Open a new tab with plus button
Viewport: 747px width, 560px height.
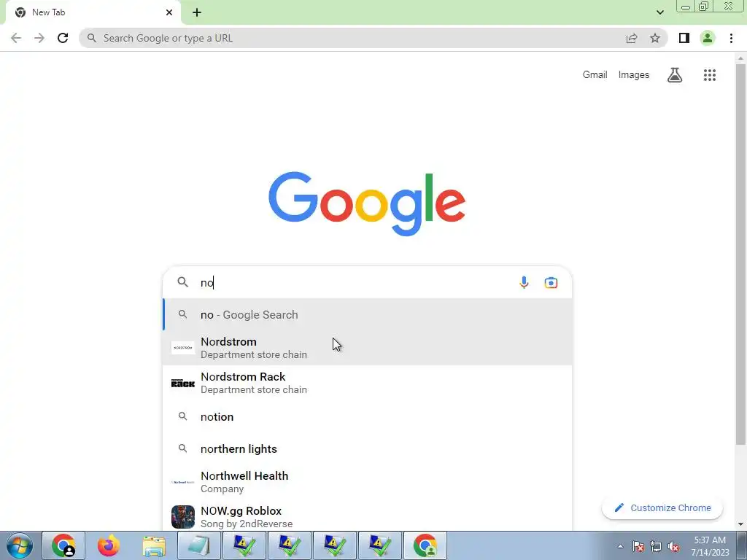[197, 12]
